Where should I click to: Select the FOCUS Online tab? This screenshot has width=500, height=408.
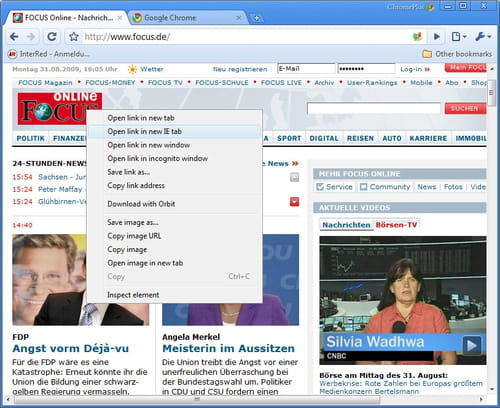pyautogui.click(x=67, y=18)
